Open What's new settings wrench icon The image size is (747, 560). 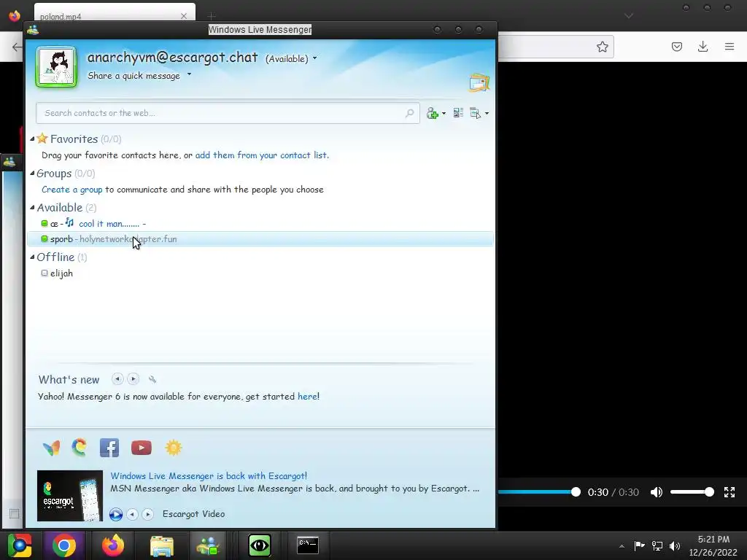click(x=152, y=379)
